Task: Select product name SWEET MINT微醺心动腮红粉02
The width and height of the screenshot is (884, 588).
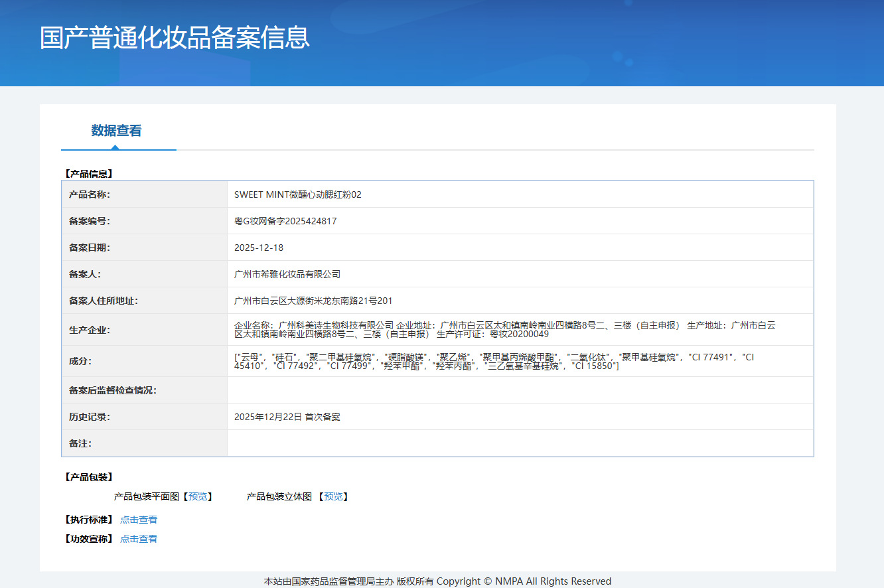Action: click(298, 194)
